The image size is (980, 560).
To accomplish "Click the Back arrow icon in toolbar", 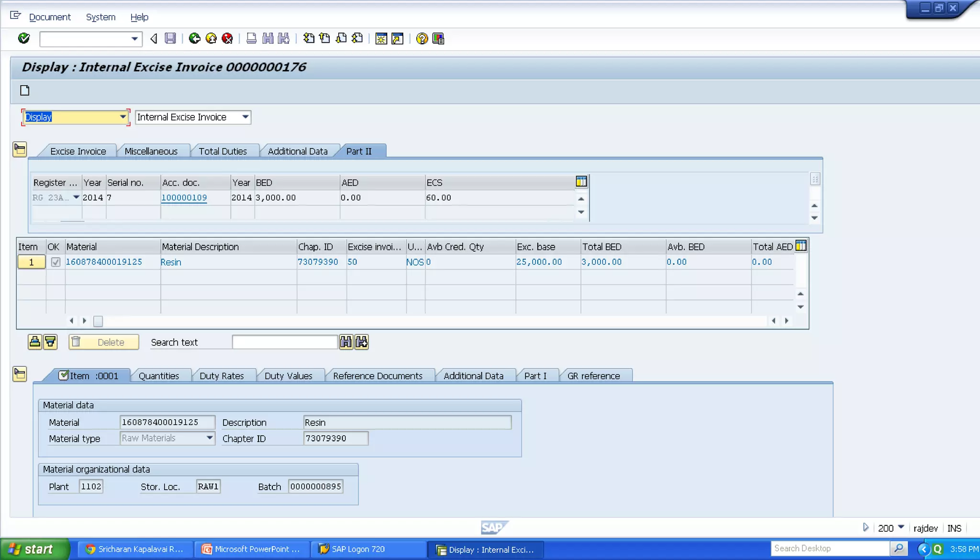I will 154,38.
